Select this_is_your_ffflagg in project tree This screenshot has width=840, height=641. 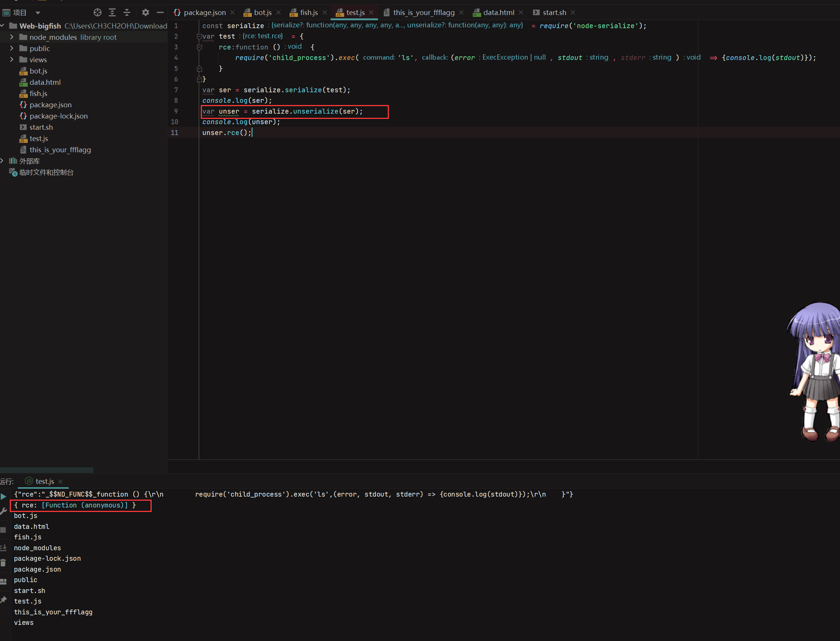60,150
